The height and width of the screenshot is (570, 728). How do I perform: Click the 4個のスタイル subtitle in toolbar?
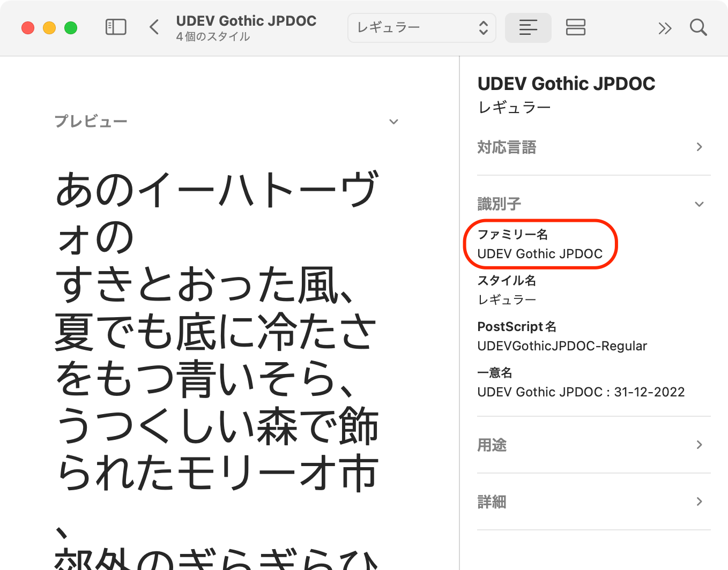pos(213,36)
